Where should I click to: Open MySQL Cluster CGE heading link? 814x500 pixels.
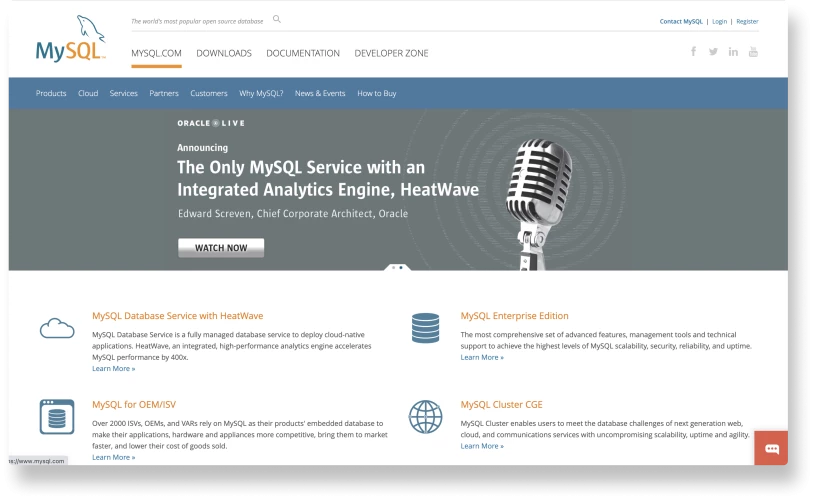tap(501, 404)
